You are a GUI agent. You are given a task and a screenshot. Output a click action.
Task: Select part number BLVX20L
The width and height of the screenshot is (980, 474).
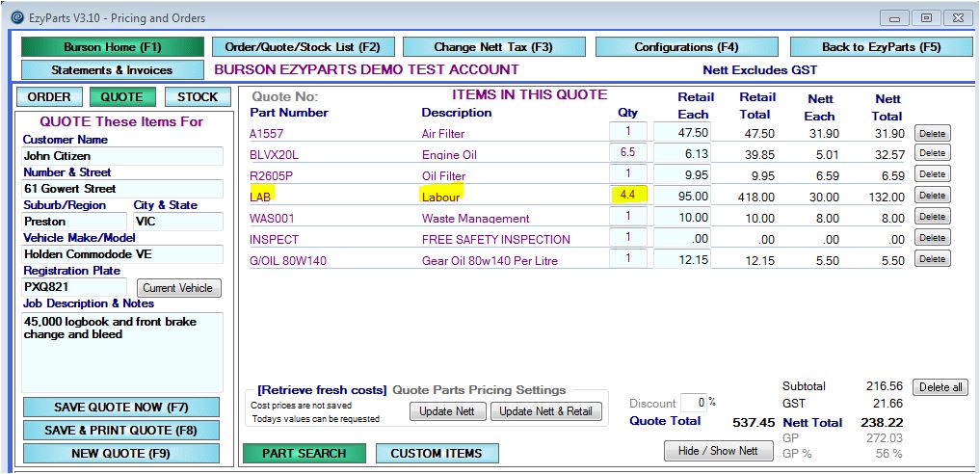pyautogui.click(x=273, y=155)
